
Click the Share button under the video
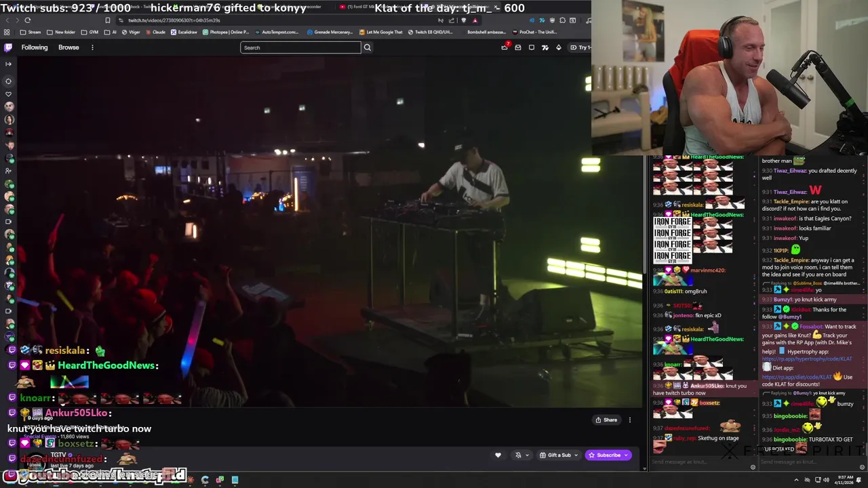click(x=606, y=420)
